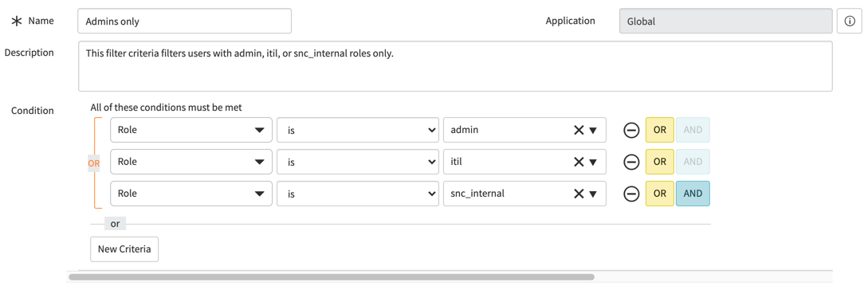Click the New Criteria button
The image size is (868, 290).
(124, 249)
